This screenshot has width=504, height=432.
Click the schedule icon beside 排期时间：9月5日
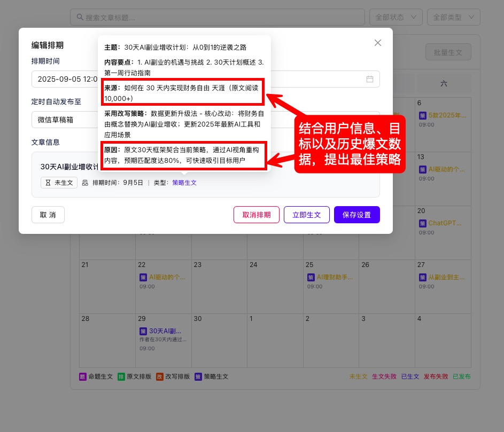pos(84,182)
